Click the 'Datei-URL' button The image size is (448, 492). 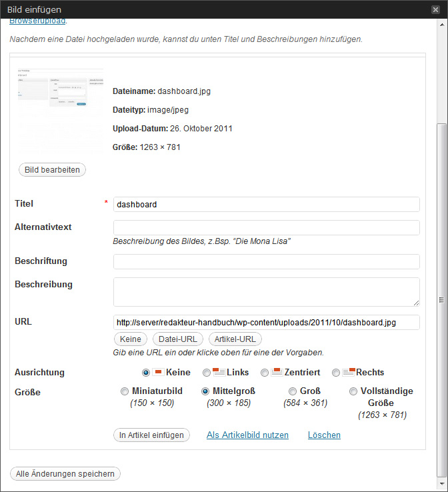177,339
